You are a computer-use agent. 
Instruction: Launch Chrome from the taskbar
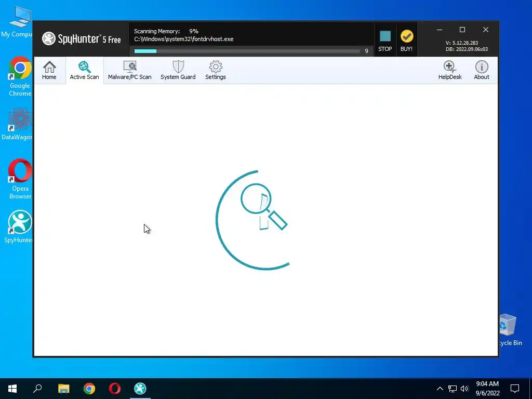pos(89,389)
